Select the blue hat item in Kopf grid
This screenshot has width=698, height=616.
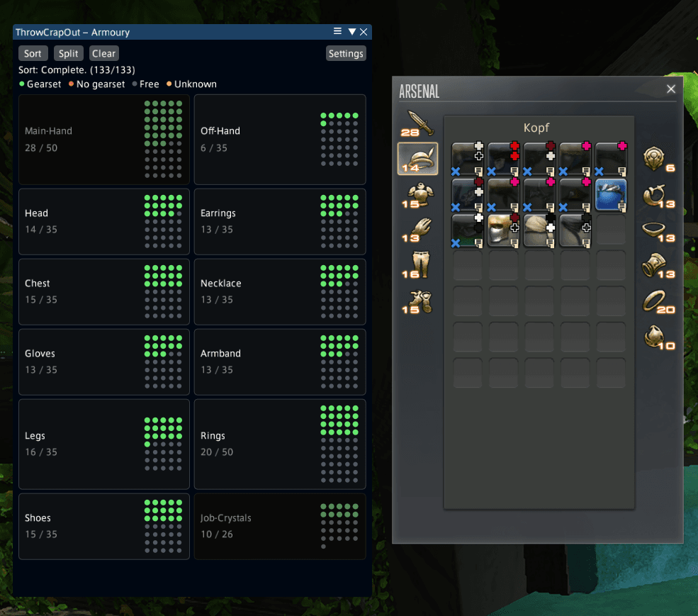pos(611,195)
